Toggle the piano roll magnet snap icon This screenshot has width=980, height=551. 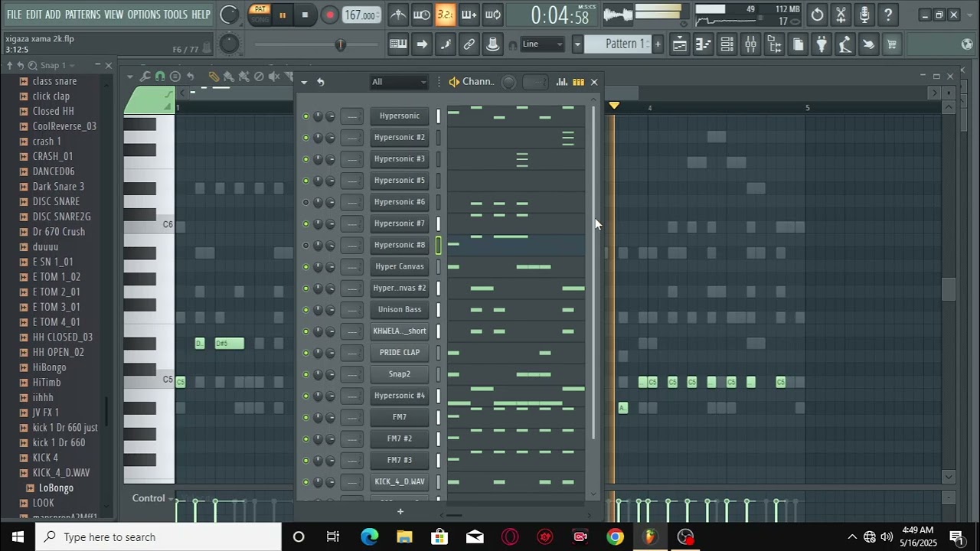click(x=160, y=77)
